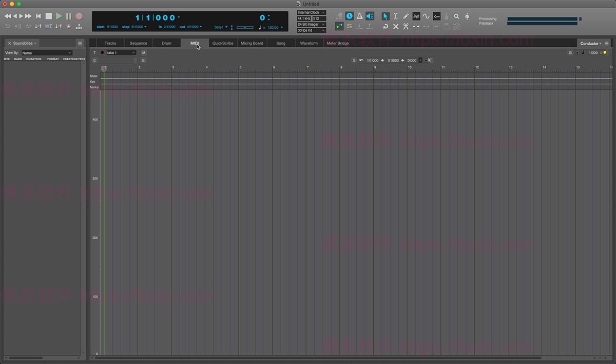Open the QuickScribe tab
Screen dimensions: 616x364
[222, 43]
